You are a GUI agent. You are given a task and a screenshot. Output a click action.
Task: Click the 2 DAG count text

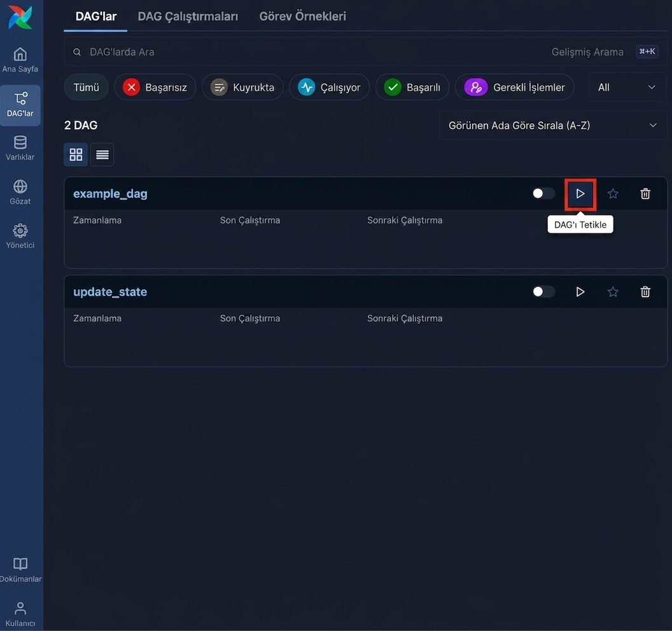click(x=81, y=125)
